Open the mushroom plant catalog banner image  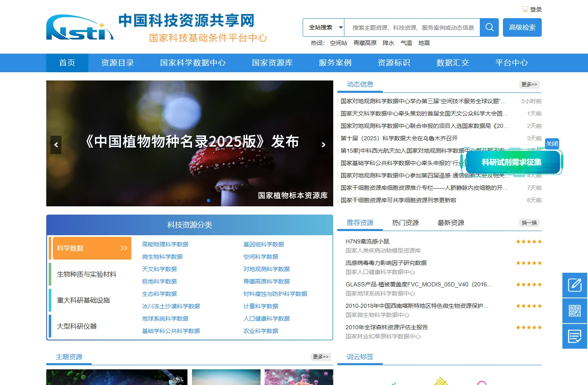pos(190,143)
